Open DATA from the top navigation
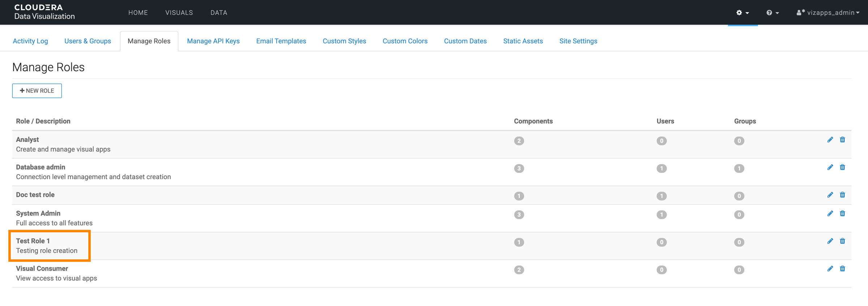The width and height of the screenshot is (868, 306). click(219, 13)
